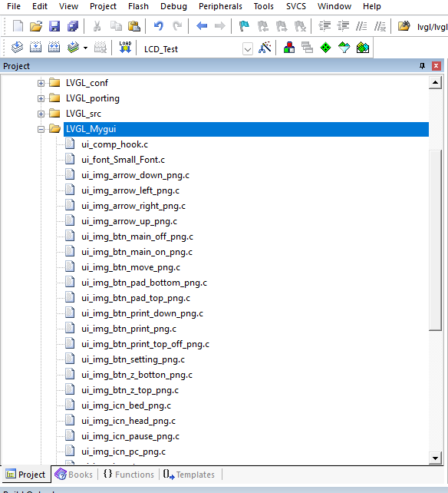448x493 pixels.
Task: Save the current file
Action: click(54, 26)
